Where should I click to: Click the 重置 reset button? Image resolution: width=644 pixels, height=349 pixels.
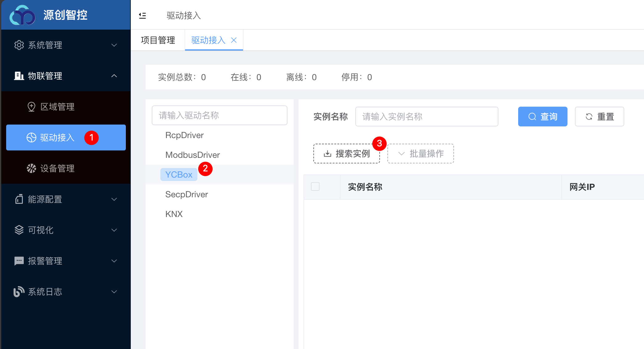coord(600,117)
